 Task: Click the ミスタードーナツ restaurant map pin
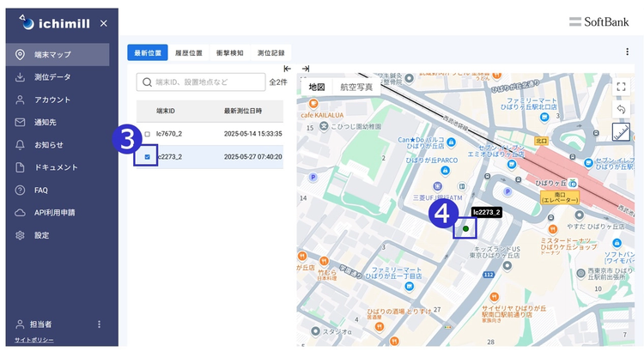coord(552,229)
